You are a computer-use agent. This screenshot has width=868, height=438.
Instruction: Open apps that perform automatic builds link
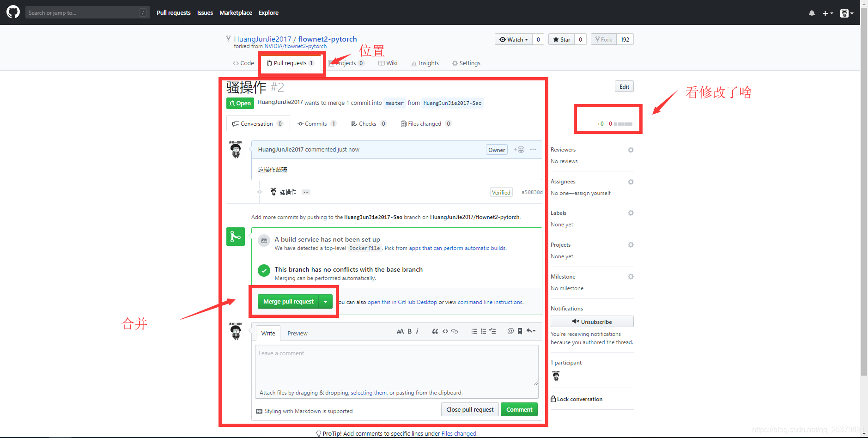point(457,248)
